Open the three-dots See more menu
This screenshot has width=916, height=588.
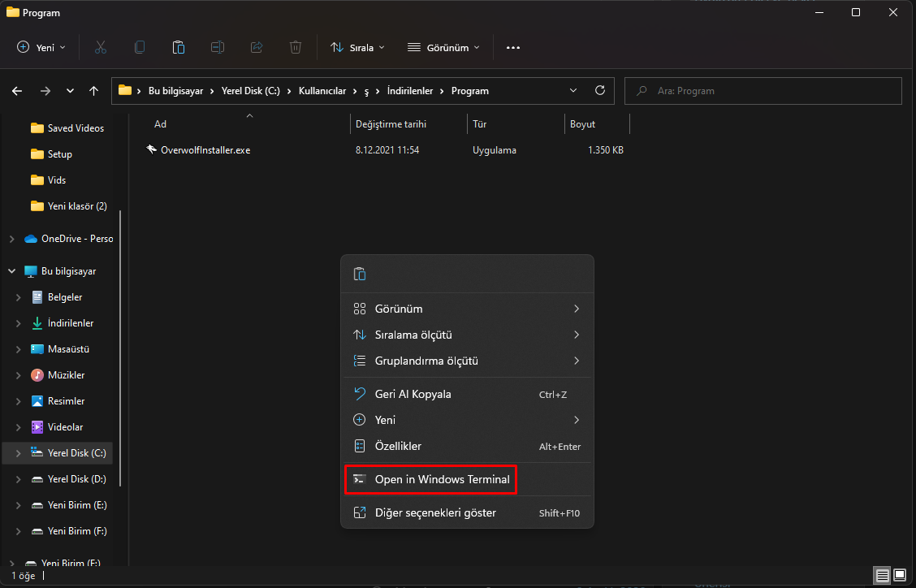tap(513, 47)
